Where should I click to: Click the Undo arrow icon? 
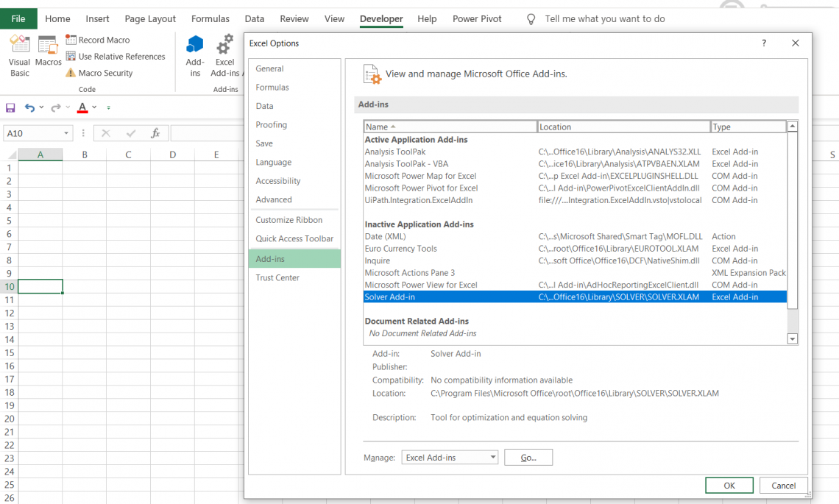pyautogui.click(x=29, y=108)
